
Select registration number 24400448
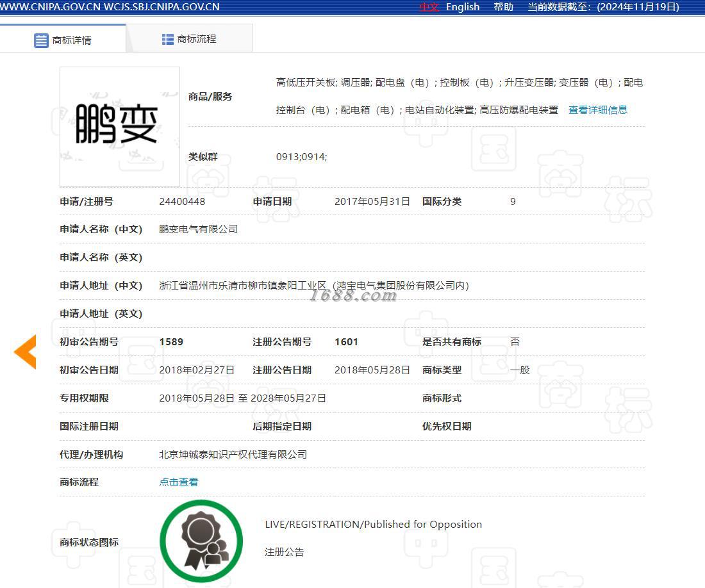click(182, 202)
